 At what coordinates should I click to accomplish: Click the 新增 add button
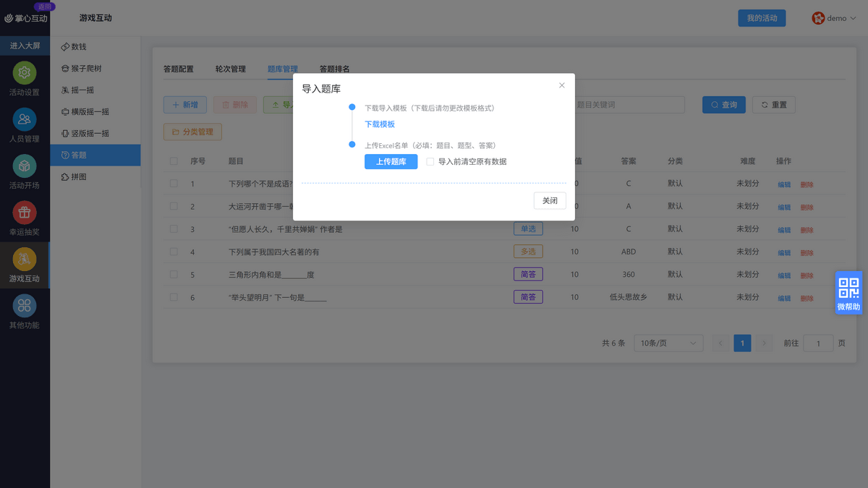click(185, 105)
